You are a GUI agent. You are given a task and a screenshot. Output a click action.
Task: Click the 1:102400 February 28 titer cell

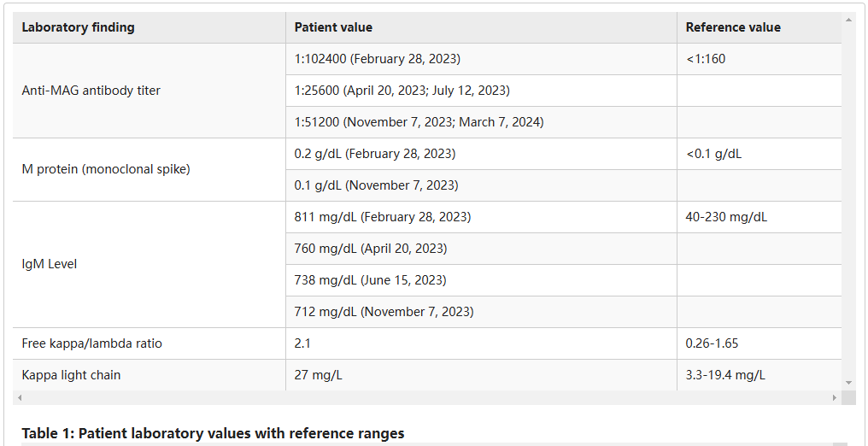377,59
